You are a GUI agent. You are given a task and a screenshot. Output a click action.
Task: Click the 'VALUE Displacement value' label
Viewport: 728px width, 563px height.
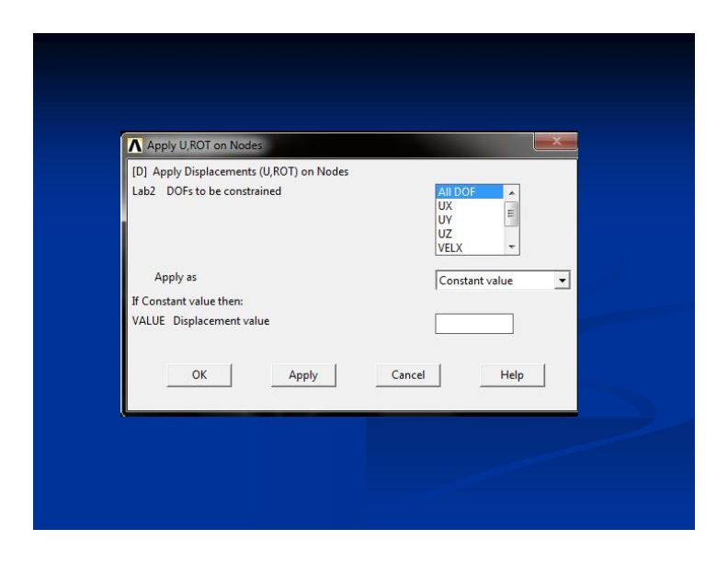click(x=201, y=320)
